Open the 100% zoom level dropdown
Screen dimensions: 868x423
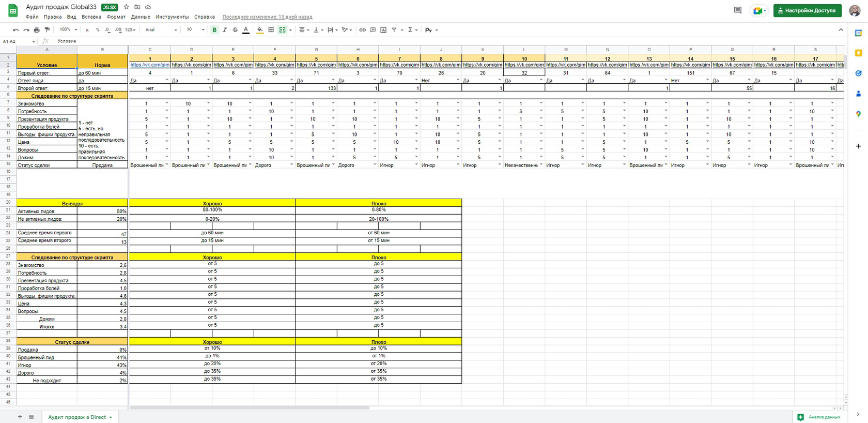click(x=68, y=30)
